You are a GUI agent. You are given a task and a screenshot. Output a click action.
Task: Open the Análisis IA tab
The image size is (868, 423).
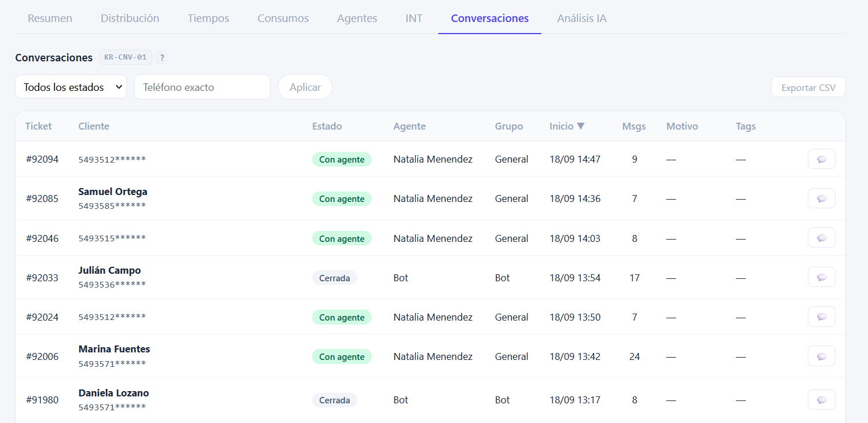pos(582,18)
